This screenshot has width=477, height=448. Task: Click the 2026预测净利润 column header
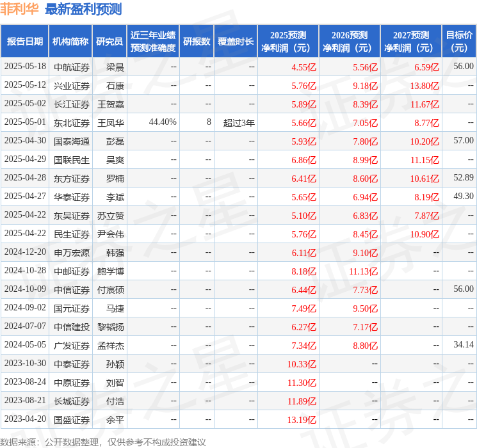[350, 42]
